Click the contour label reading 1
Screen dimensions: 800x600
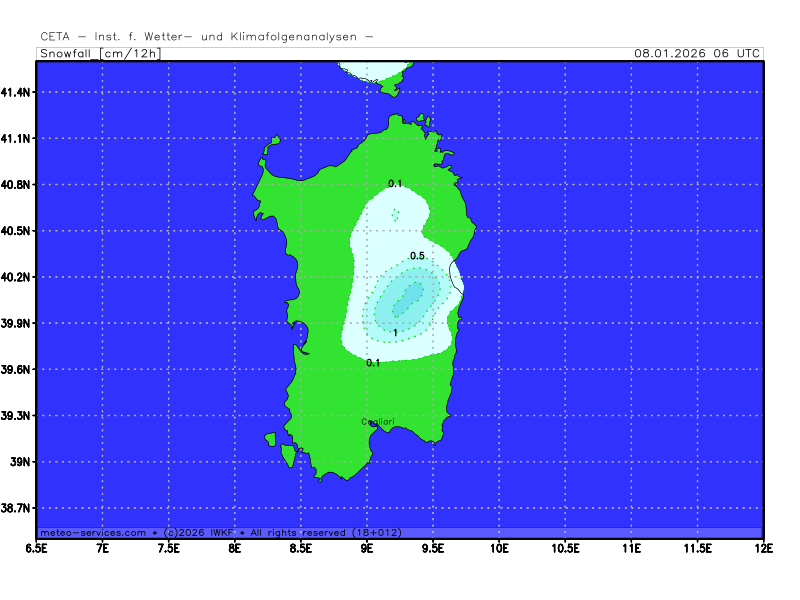click(396, 333)
